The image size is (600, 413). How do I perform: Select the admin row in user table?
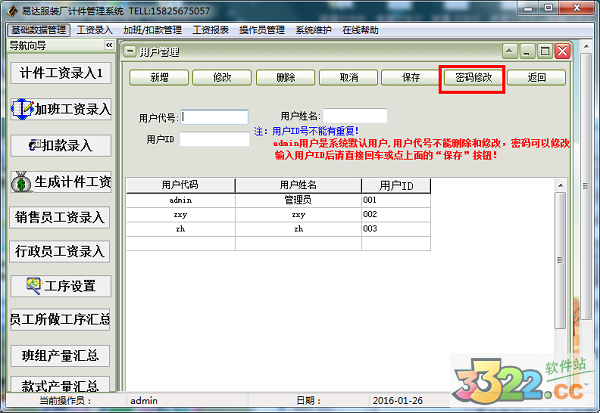pyautogui.click(x=279, y=200)
